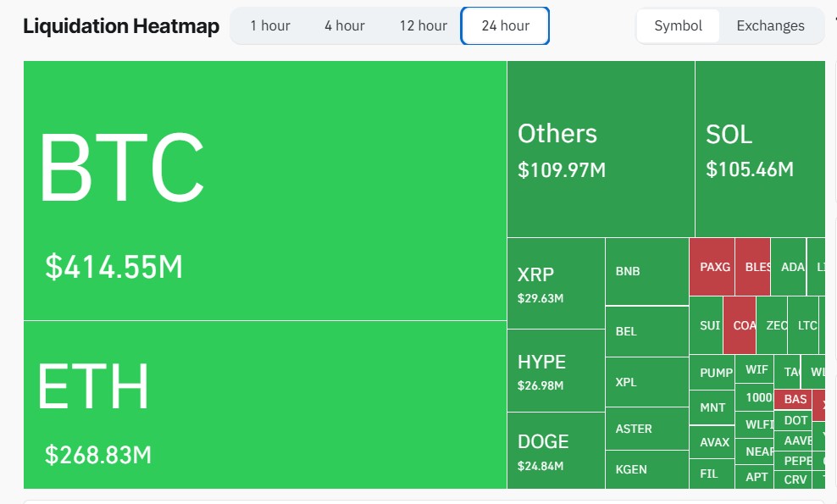Select the Others $109.97M tile
The height and width of the screenshot is (504, 837).
pos(601,149)
